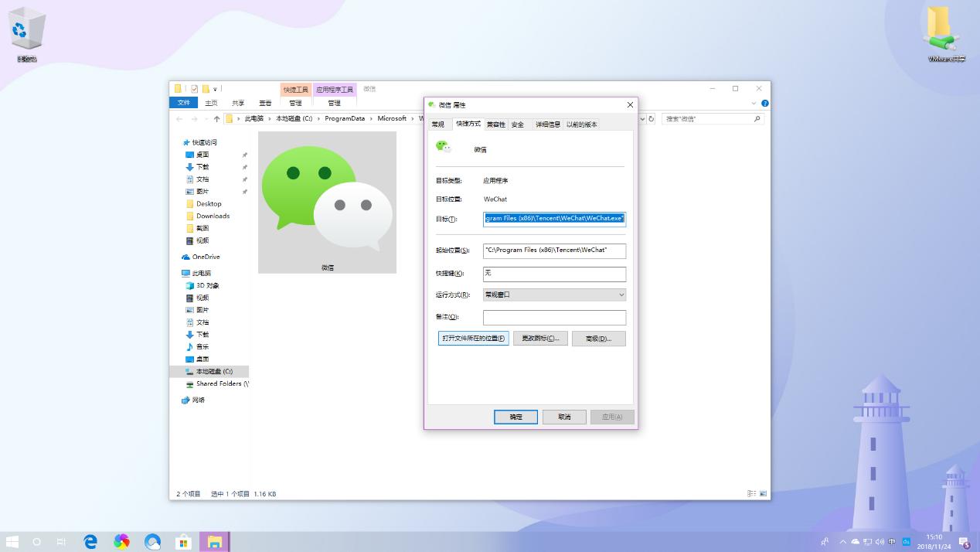
Task: Click 打开文件所在的位置 button
Action: (x=474, y=339)
